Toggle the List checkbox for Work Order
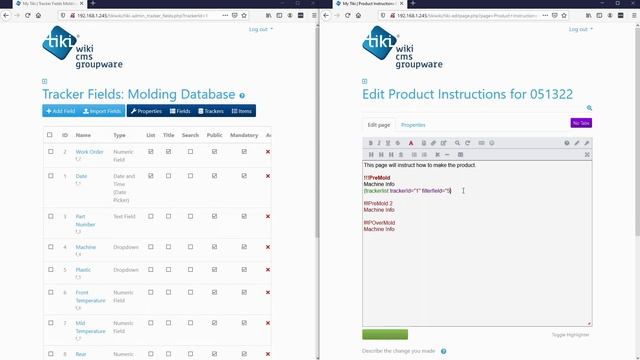Screen dimensions: 640x360 [151, 151]
